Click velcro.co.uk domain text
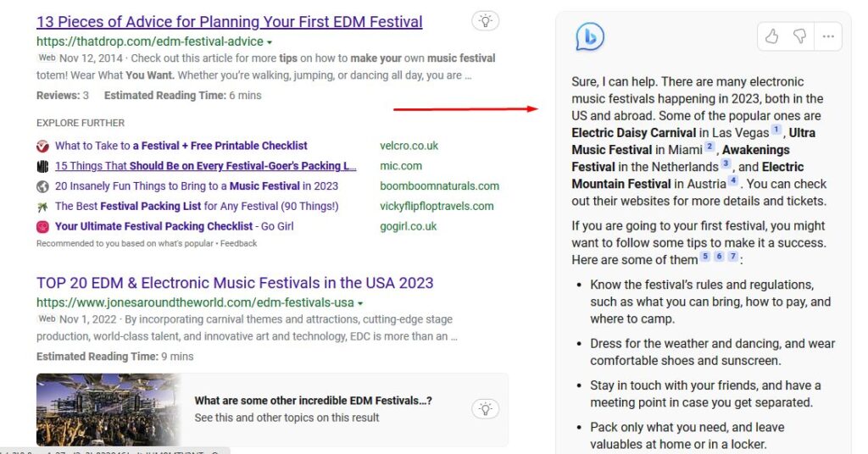This screenshot has width=868, height=454. [x=409, y=146]
